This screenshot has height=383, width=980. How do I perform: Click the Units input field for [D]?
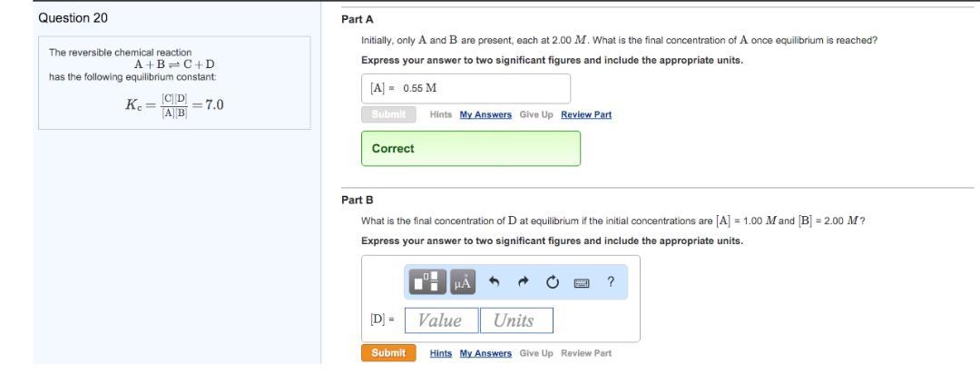516,320
